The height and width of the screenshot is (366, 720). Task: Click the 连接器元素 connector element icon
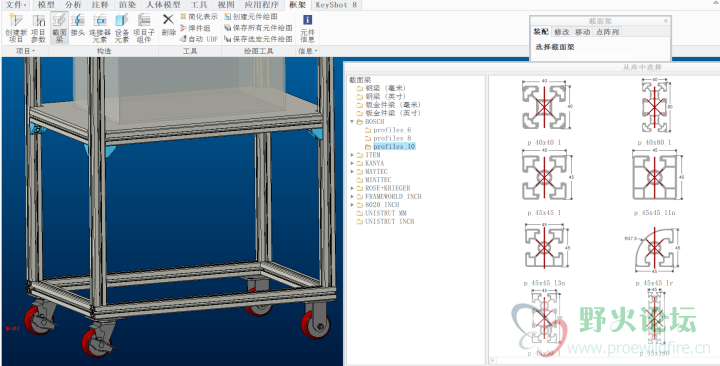tap(100, 28)
